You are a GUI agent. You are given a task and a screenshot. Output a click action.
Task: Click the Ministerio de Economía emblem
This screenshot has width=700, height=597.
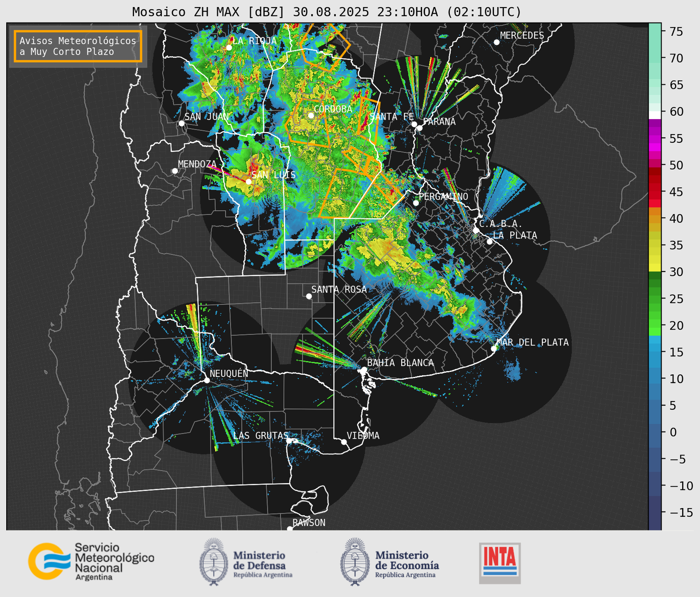(x=355, y=562)
